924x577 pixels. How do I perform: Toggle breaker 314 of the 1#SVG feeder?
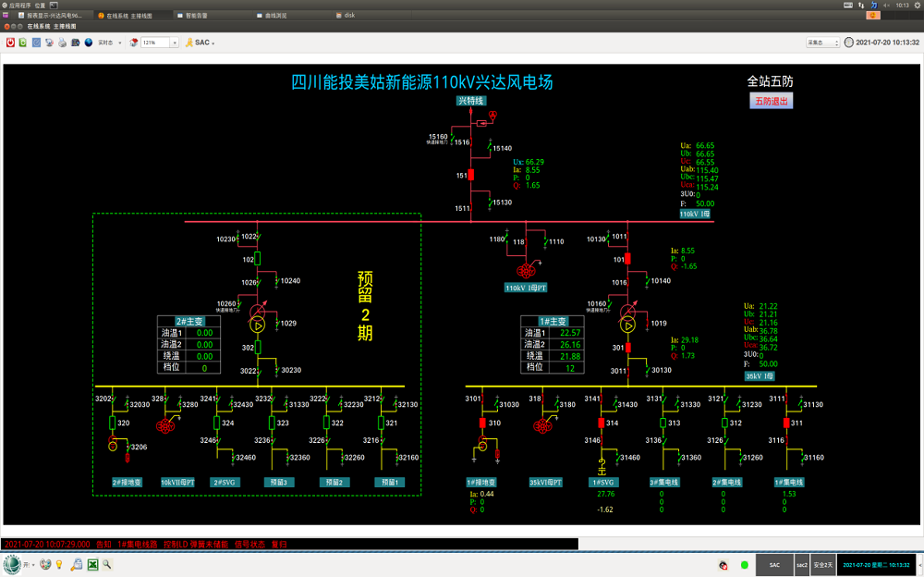click(601, 423)
